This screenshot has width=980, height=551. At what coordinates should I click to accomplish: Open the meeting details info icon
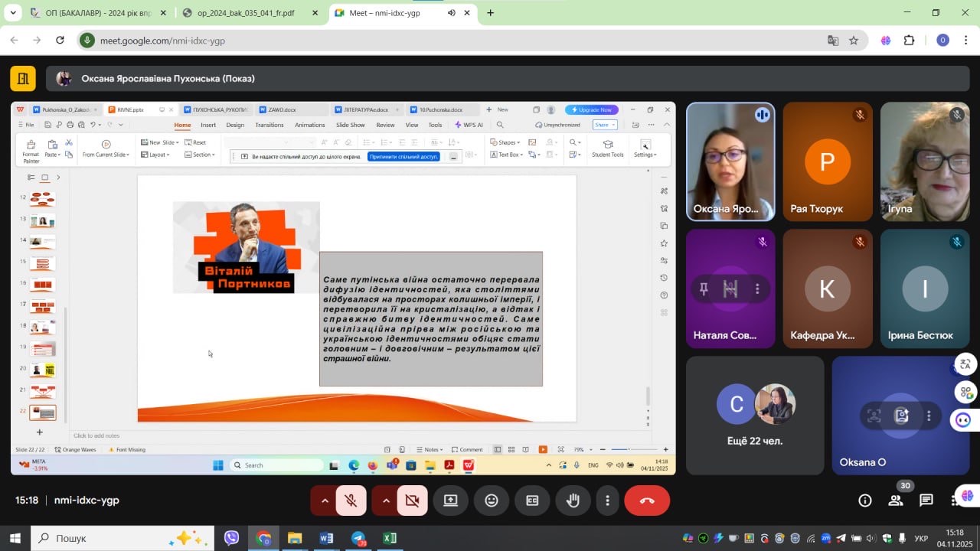(865, 500)
